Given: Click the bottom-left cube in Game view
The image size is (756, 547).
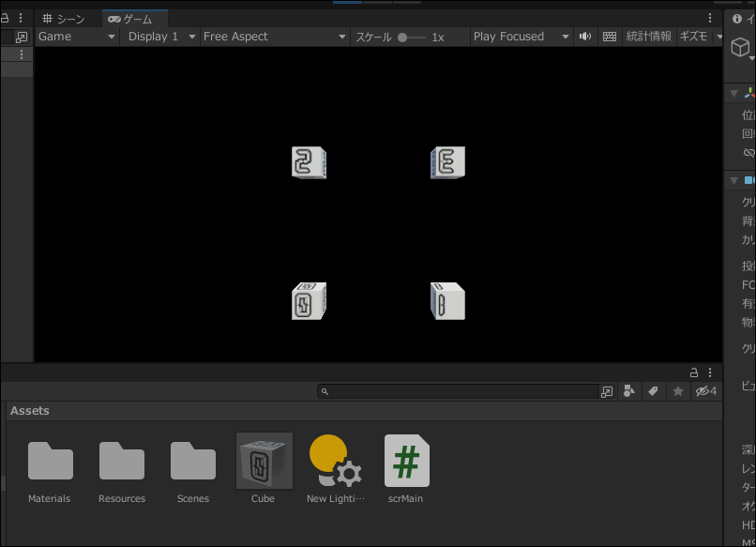Looking at the screenshot, I should click(x=309, y=301).
